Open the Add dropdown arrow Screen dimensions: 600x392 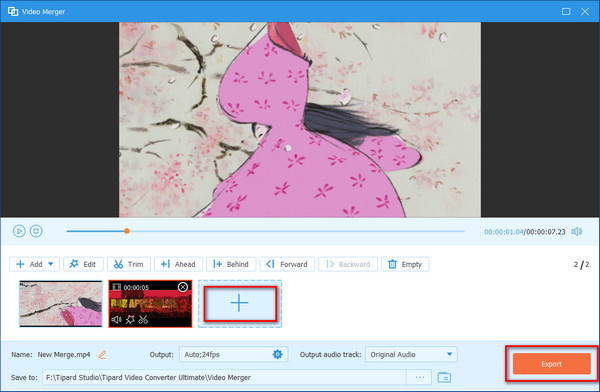tap(51, 264)
